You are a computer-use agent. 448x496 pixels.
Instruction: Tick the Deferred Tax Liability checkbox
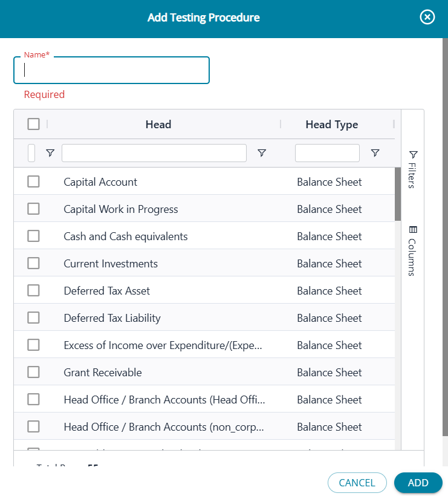tap(34, 318)
